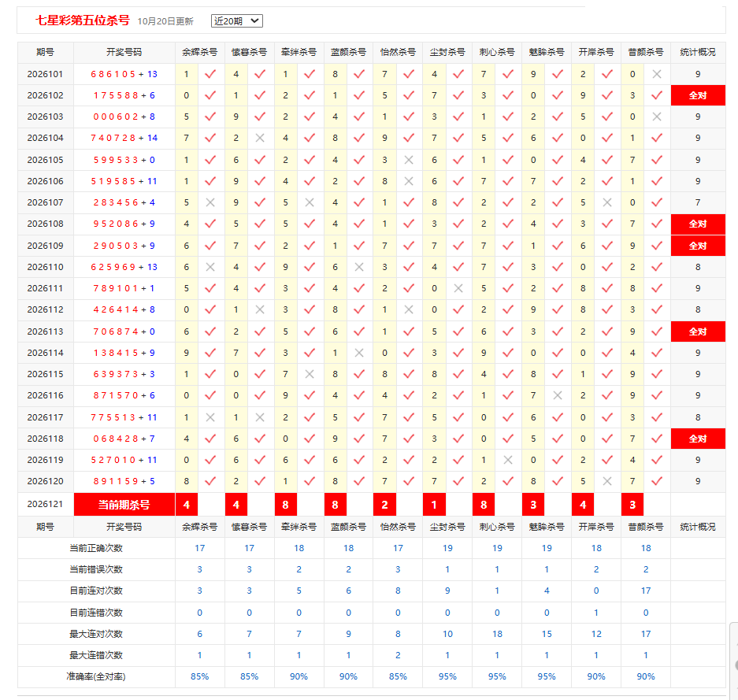Select period number 2026101
Screen dimensions: 738x700
[x=45, y=74]
